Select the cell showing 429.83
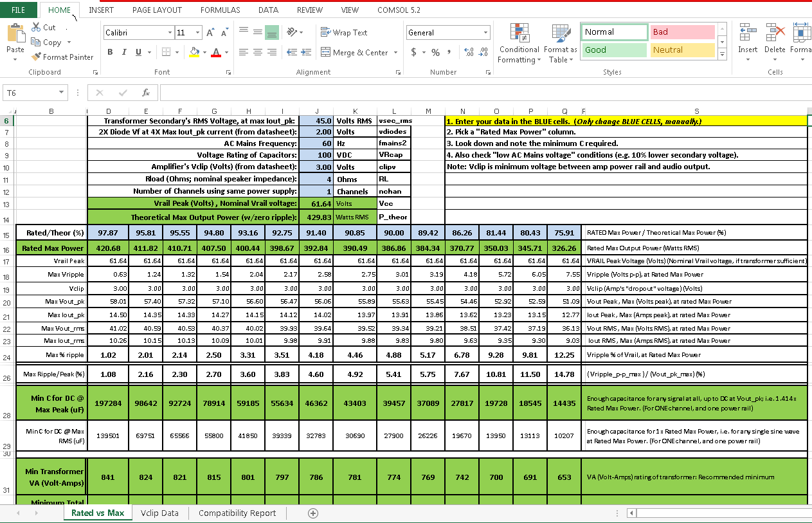812x523 pixels. point(317,217)
